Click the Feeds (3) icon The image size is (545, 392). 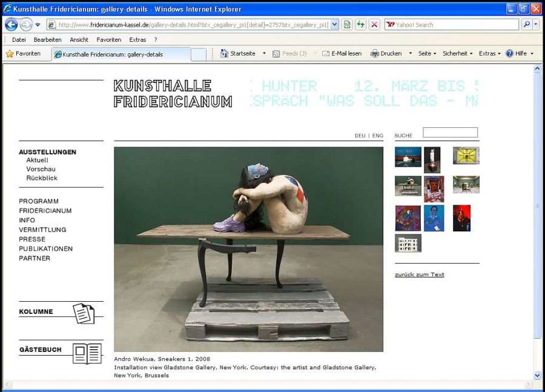pyautogui.click(x=276, y=53)
